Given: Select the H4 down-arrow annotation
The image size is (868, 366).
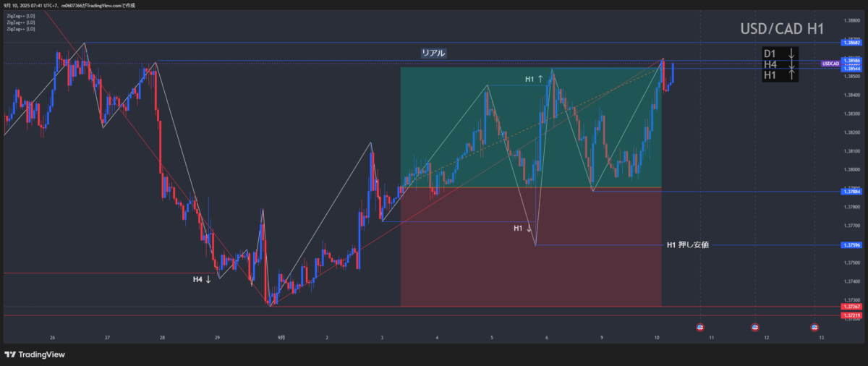Looking at the screenshot, I should tap(202, 279).
